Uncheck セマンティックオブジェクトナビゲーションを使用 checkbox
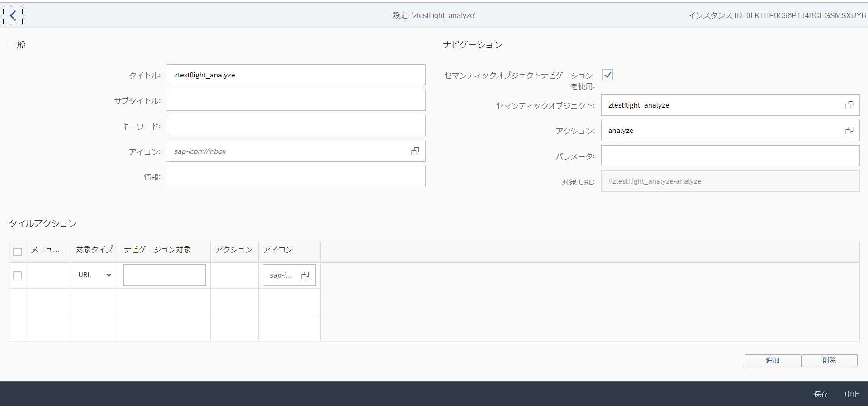Viewport: 868px width, 406px height. point(607,75)
